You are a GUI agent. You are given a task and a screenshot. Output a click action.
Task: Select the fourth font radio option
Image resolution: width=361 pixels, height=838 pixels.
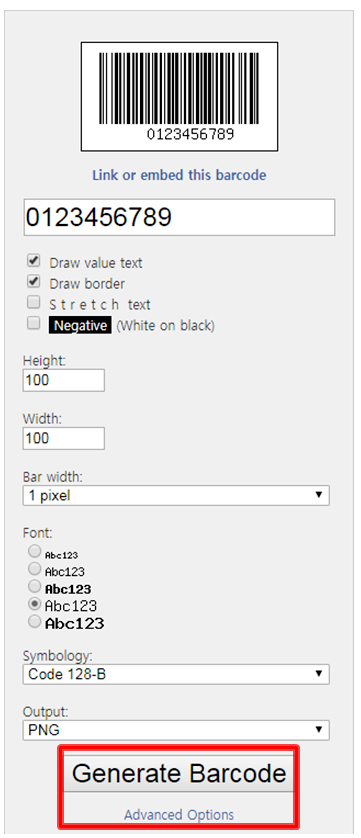[35, 603]
